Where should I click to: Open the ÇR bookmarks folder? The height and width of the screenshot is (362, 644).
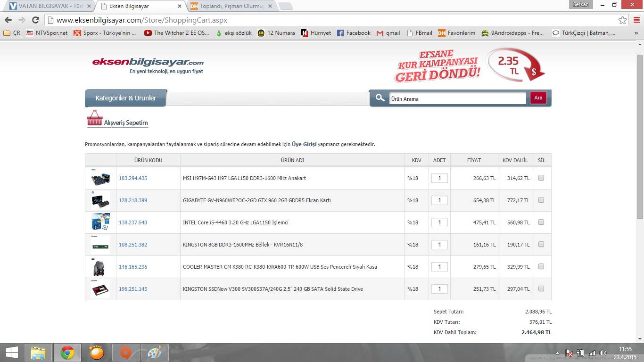pos(12,33)
